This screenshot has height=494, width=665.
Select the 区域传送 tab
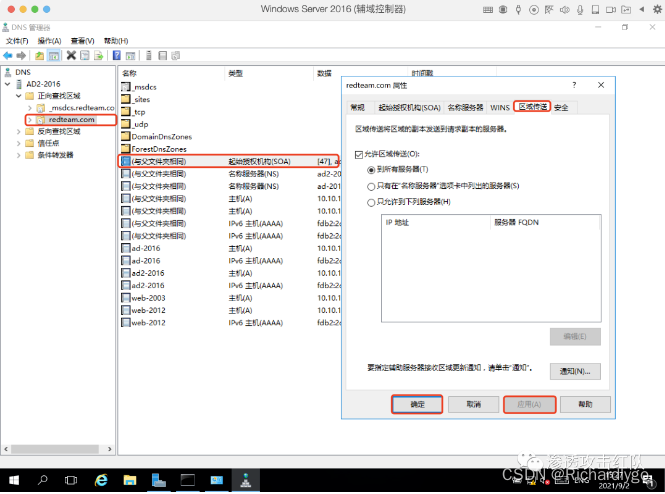point(533,106)
